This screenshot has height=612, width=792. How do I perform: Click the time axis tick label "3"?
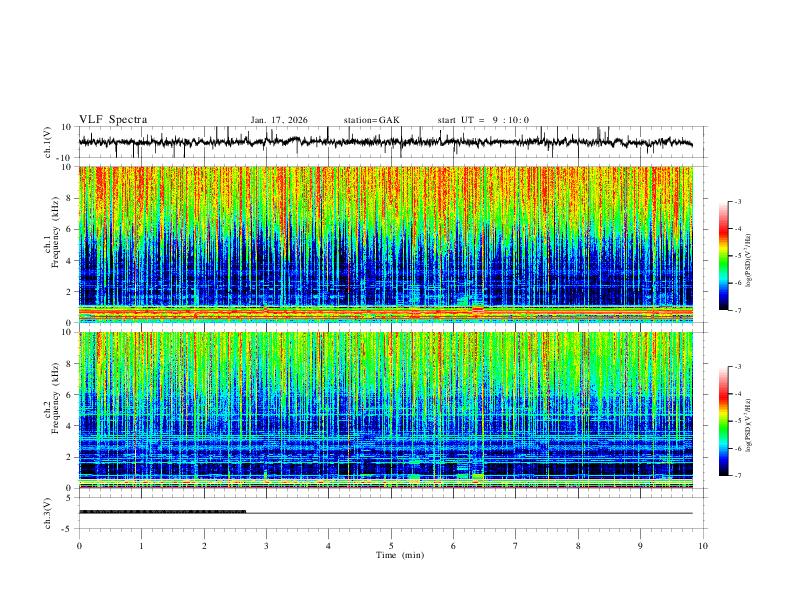(x=266, y=546)
